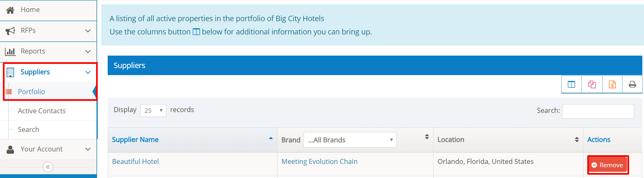
Task: Remove Beautiful Hotel from the portfolio
Action: click(x=608, y=165)
